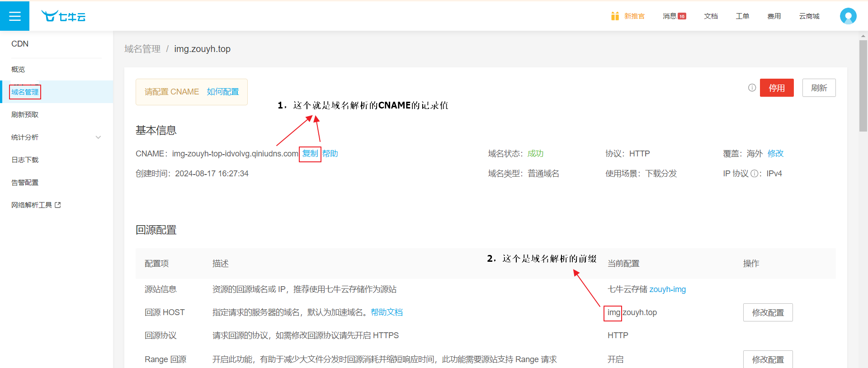Open the user avatar icon
The image size is (868, 368).
point(848,16)
